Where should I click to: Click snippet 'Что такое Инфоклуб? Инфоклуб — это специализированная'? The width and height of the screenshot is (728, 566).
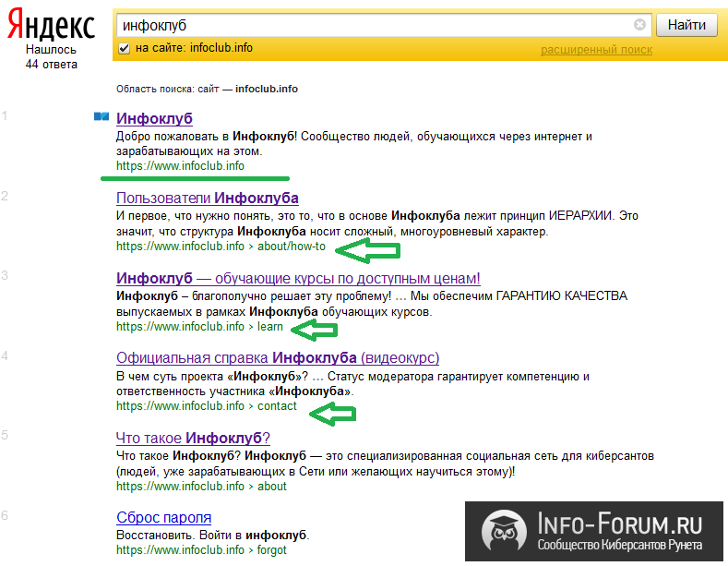[x=385, y=464]
